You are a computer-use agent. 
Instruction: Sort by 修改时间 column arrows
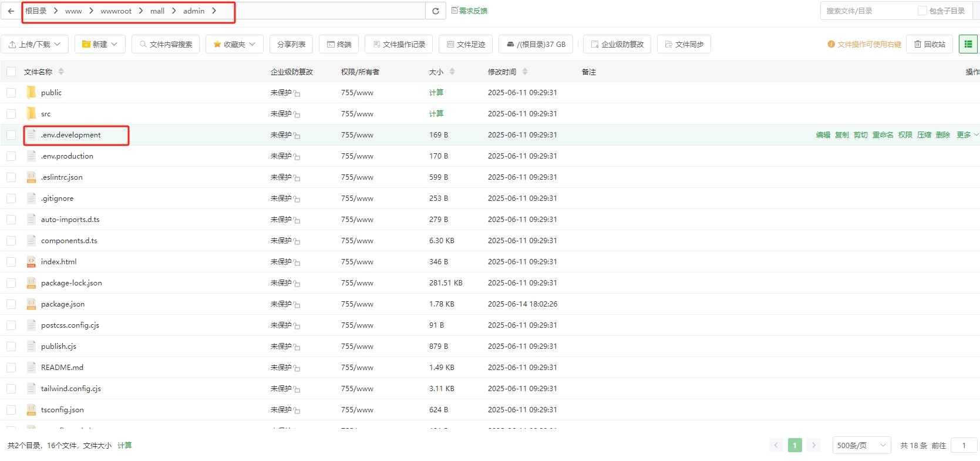pyautogui.click(x=525, y=72)
